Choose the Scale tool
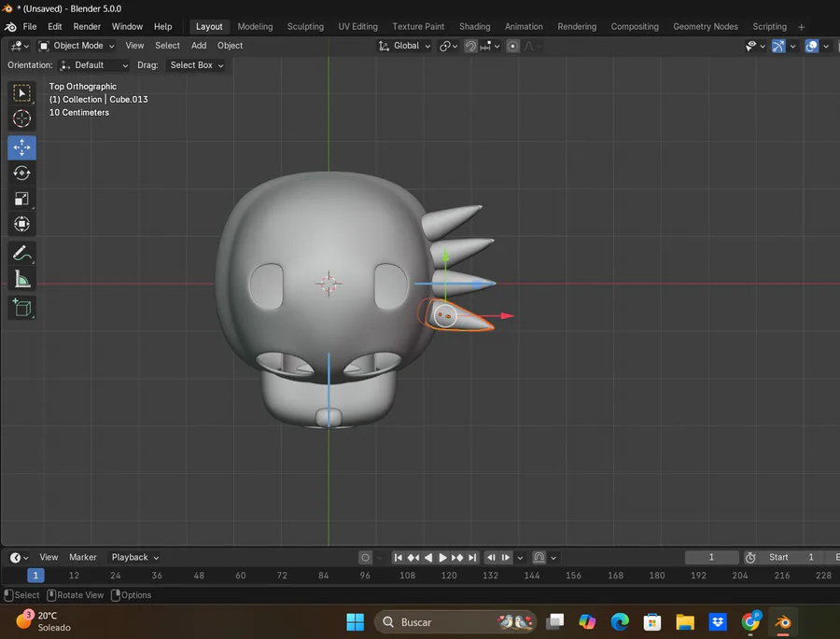This screenshot has height=639, width=840. [x=22, y=198]
